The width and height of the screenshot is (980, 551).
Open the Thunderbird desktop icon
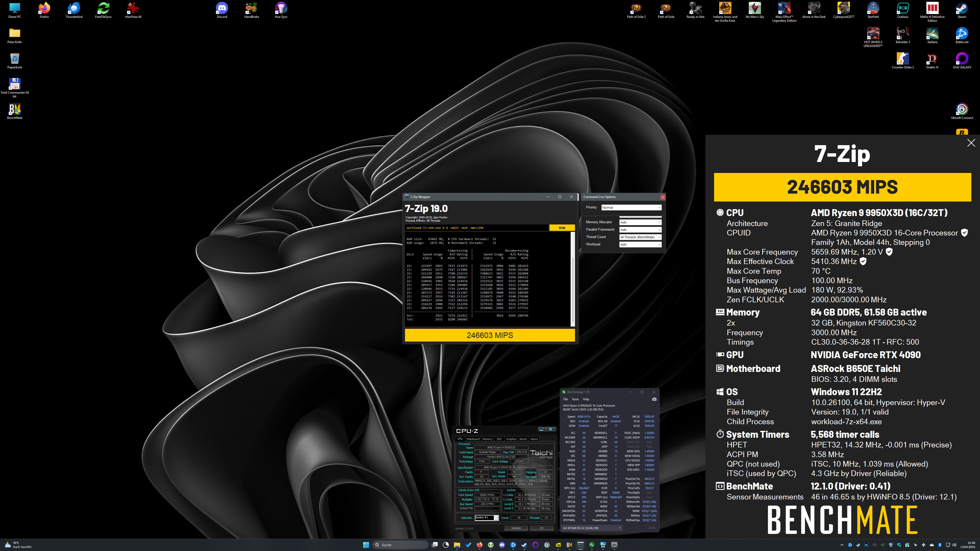[x=74, y=10]
